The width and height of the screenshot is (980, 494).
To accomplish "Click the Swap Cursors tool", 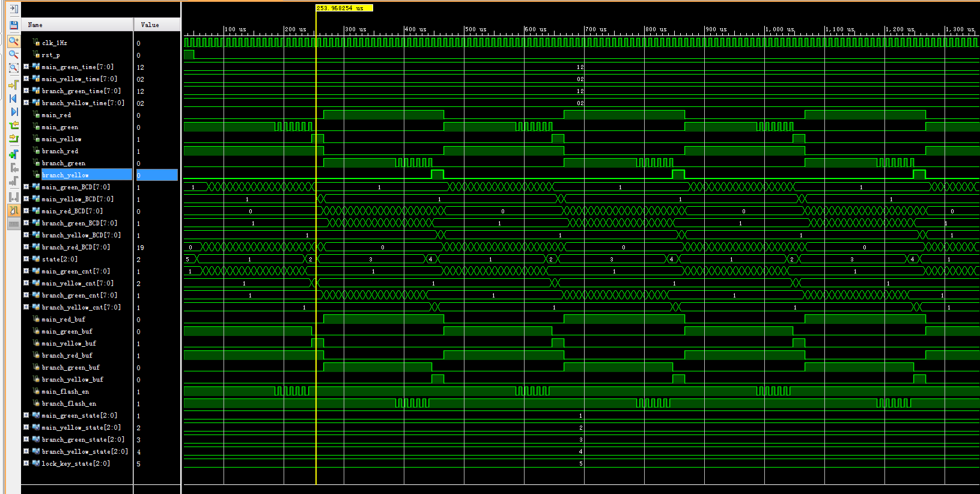I will coord(13,197).
